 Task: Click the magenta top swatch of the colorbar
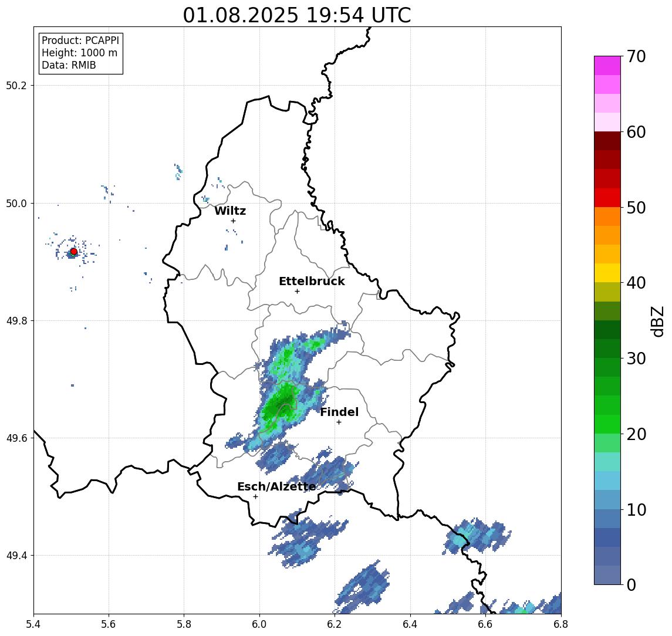tap(607, 66)
